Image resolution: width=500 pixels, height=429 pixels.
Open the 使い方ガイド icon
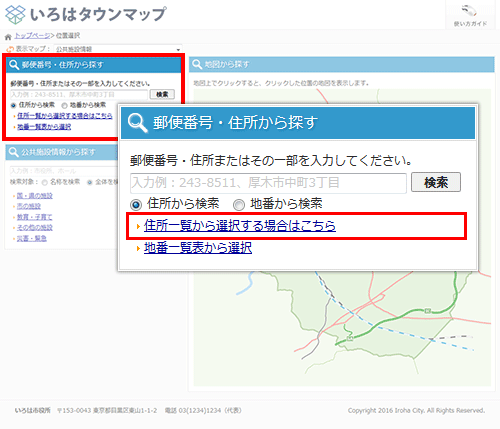click(x=470, y=11)
